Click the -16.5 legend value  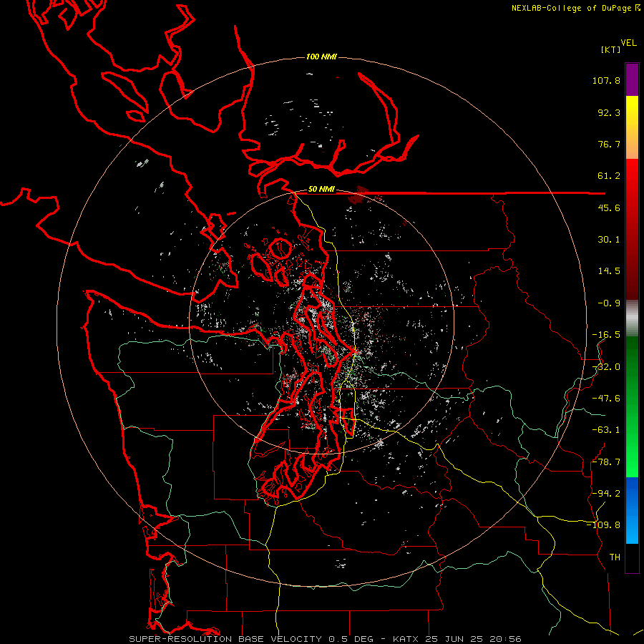pos(606,335)
